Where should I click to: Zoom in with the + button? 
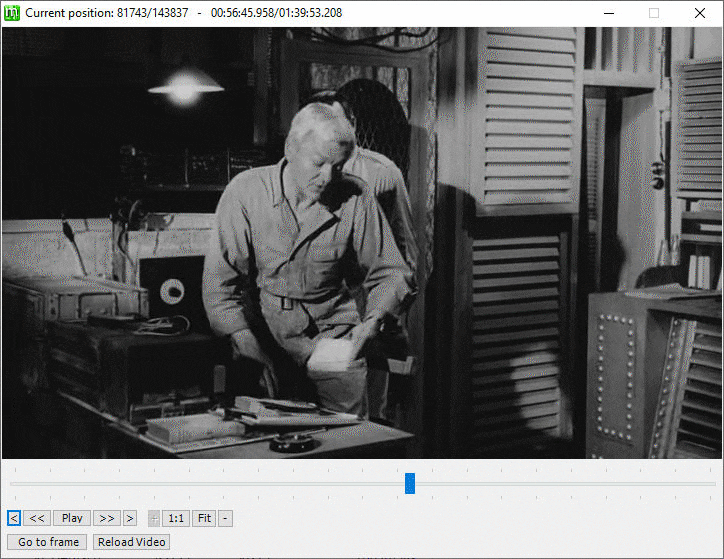pos(154,518)
